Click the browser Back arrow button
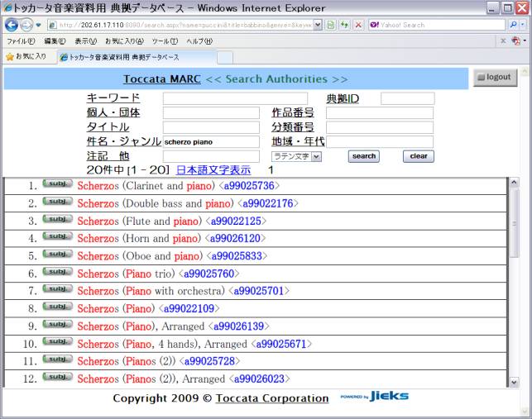 (x=12, y=25)
